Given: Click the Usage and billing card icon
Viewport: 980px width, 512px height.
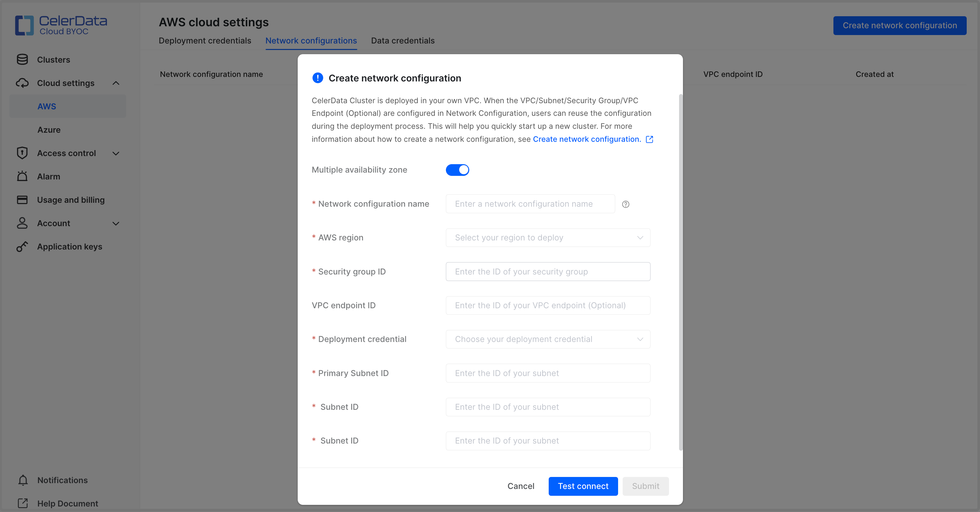Looking at the screenshot, I should (22, 200).
